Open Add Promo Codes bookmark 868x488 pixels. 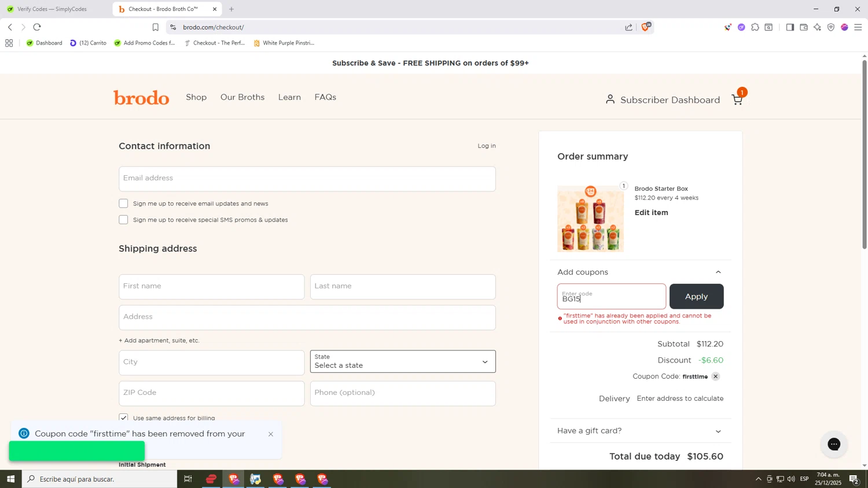pyautogui.click(x=145, y=43)
